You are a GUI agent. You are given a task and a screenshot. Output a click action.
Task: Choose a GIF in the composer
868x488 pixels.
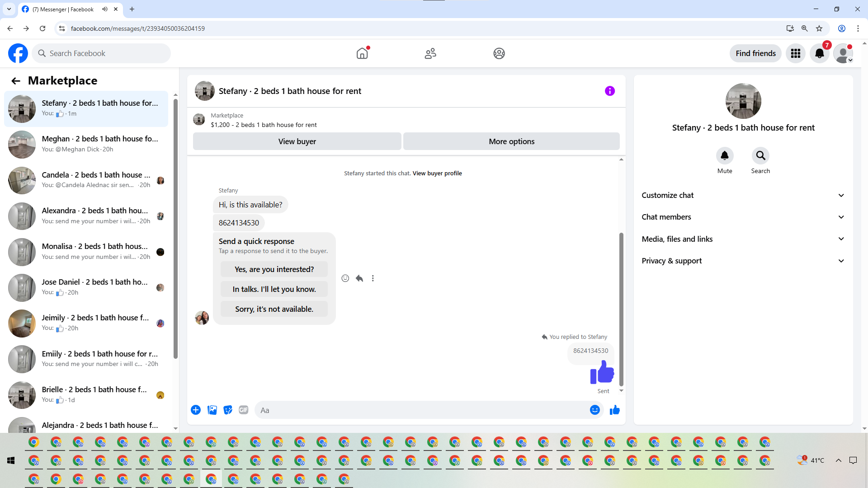[x=244, y=410]
